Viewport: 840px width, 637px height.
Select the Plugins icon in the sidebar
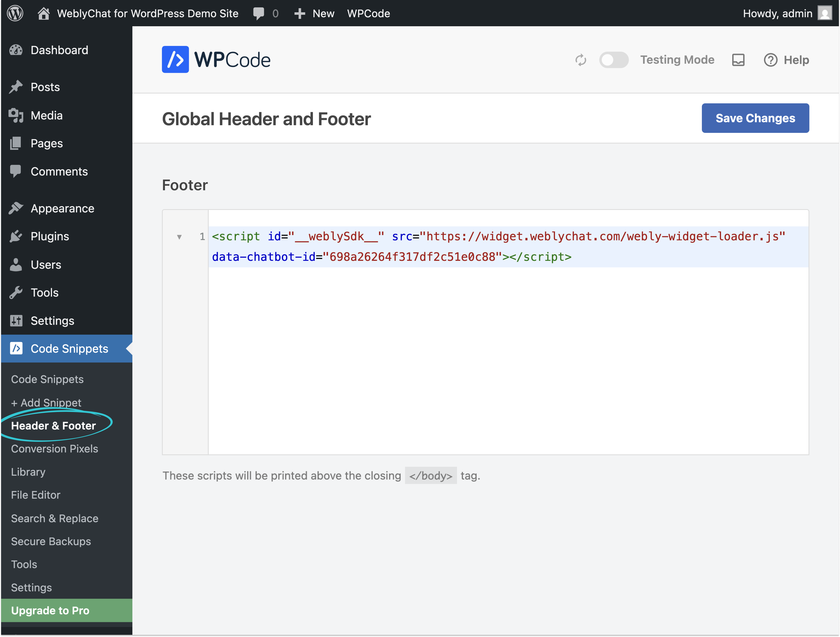tap(16, 236)
